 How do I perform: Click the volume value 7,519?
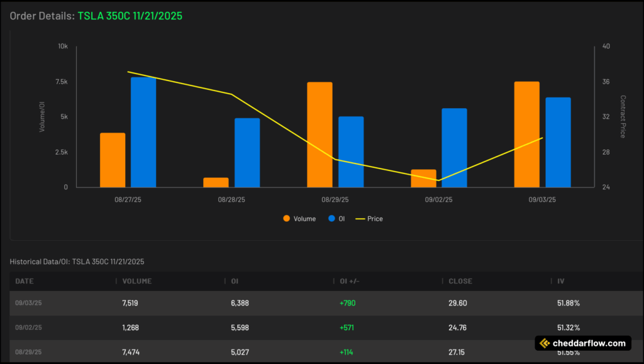(x=130, y=303)
